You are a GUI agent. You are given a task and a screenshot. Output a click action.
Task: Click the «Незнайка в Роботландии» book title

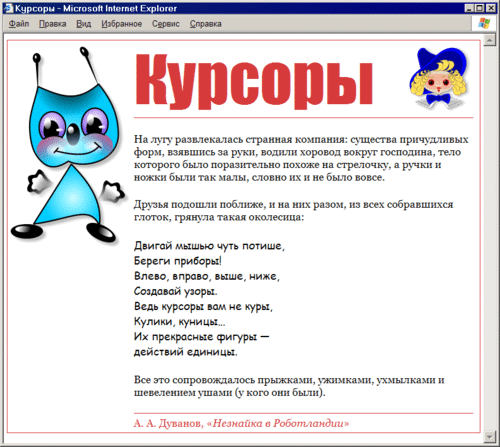pos(278,423)
